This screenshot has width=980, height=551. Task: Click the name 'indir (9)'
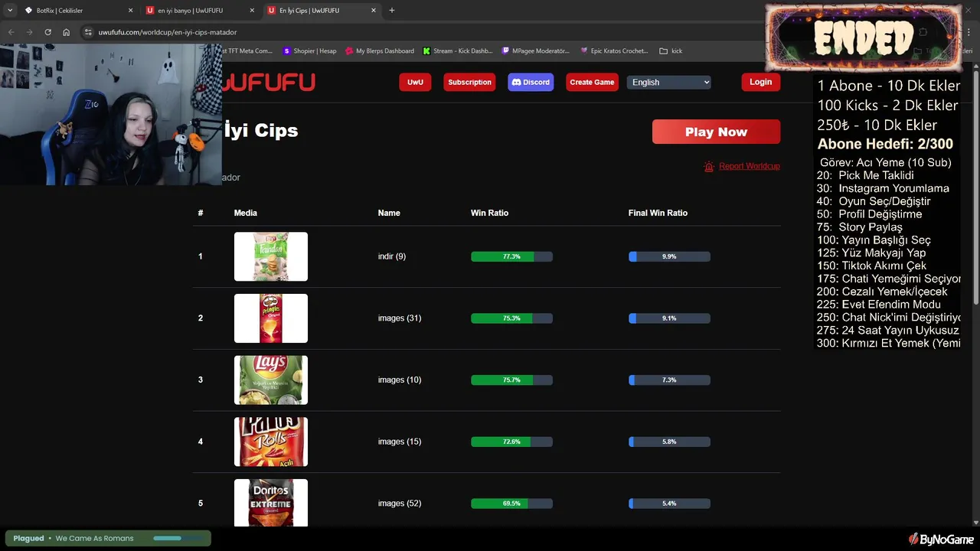click(x=392, y=256)
